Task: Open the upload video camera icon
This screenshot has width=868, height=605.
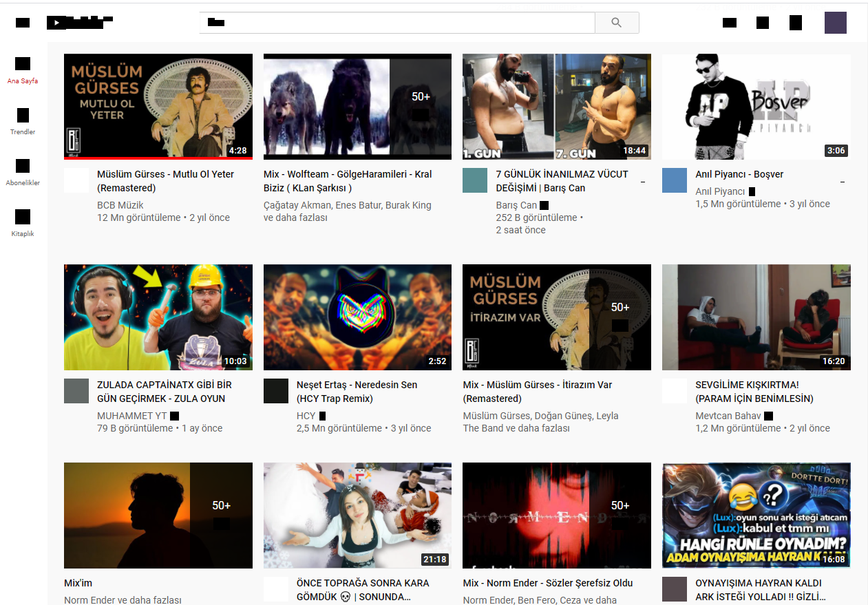Action: pyautogui.click(x=730, y=23)
